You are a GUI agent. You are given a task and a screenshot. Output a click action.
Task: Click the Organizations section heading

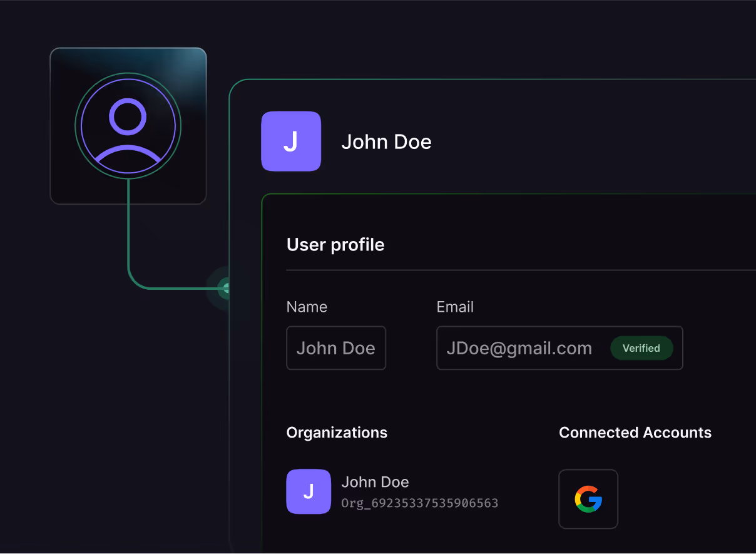point(337,433)
